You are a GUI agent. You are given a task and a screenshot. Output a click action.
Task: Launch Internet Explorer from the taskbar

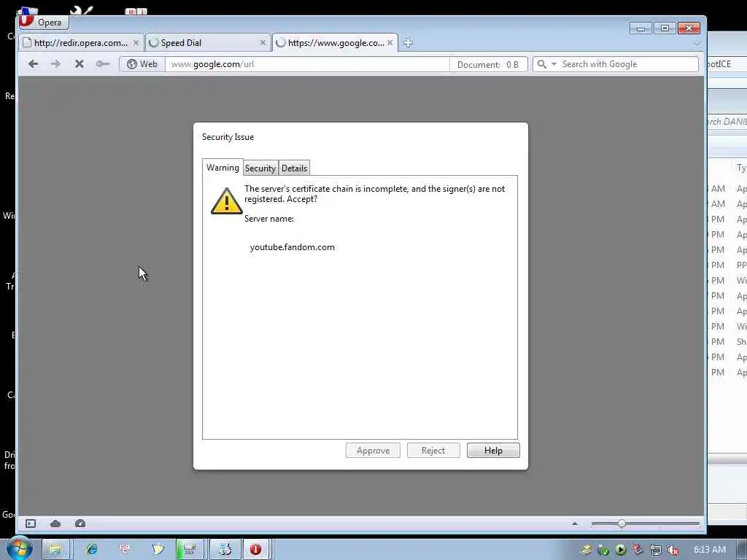91,550
